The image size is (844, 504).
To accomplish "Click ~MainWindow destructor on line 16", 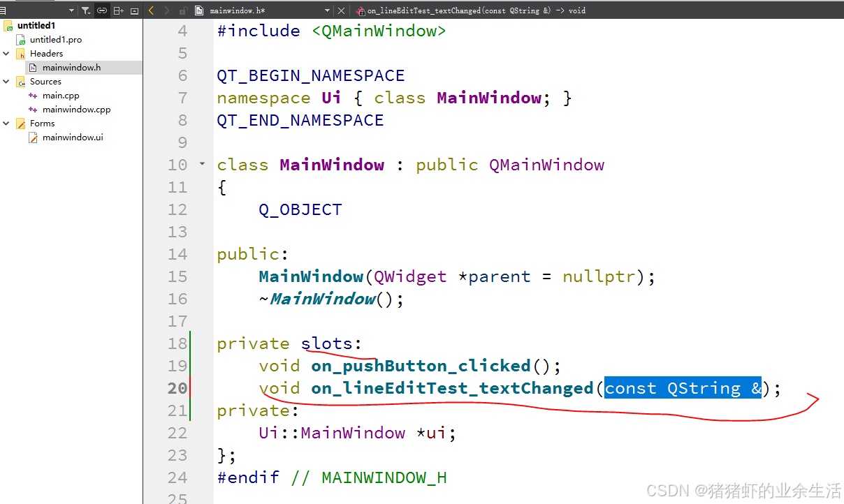I will [x=316, y=299].
